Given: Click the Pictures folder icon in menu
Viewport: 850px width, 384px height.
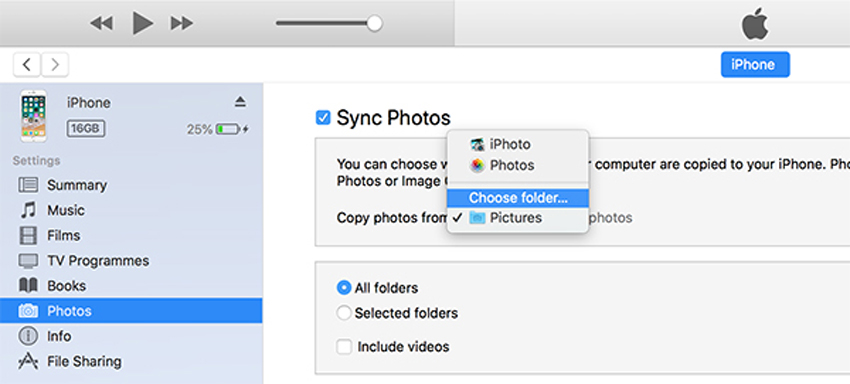Looking at the screenshot, I should tap(478, 218).
